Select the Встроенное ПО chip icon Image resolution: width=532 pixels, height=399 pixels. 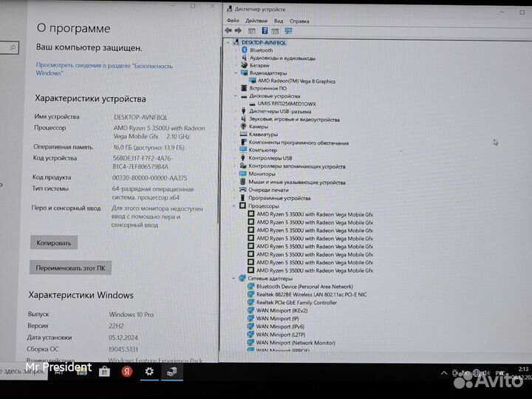(x=244, y=88)
